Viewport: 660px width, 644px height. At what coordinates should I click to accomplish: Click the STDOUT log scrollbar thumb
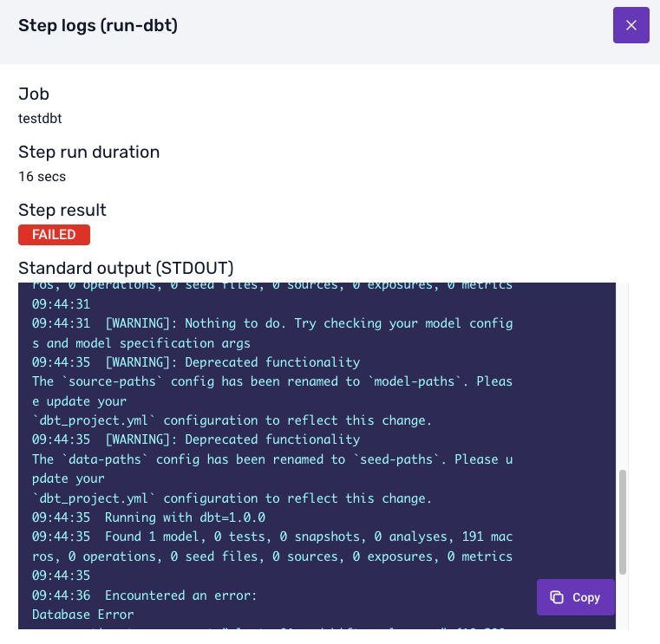[x=623, y=521]
